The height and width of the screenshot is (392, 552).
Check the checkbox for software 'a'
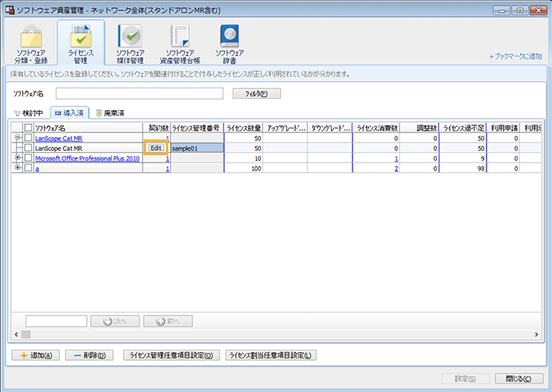point(28,168)
